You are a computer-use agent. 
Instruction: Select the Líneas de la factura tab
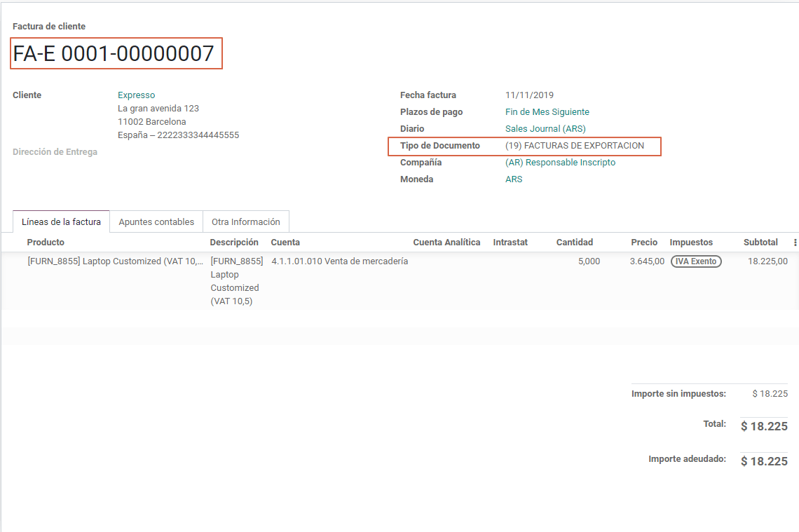[61, 221]
